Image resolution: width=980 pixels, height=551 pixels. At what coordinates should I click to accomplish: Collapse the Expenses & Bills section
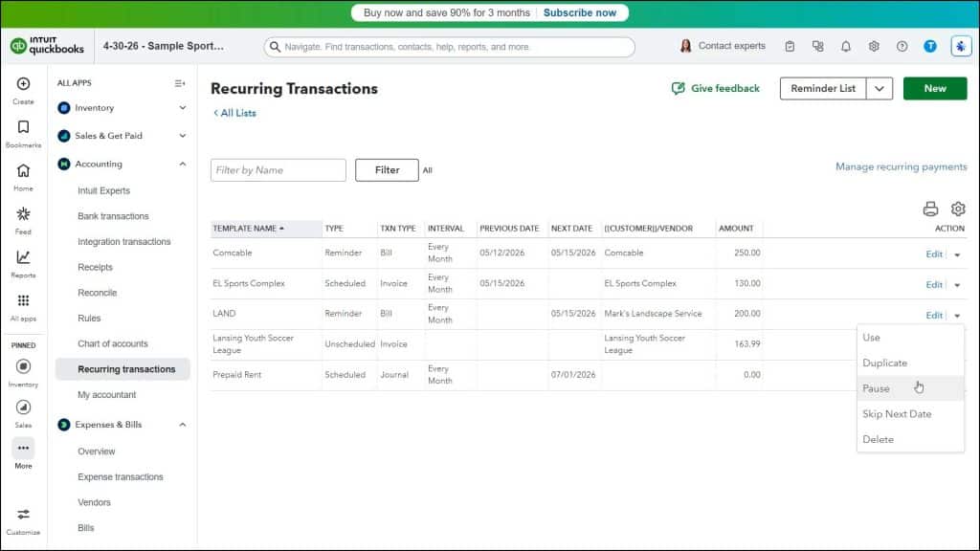pos(183,425)
